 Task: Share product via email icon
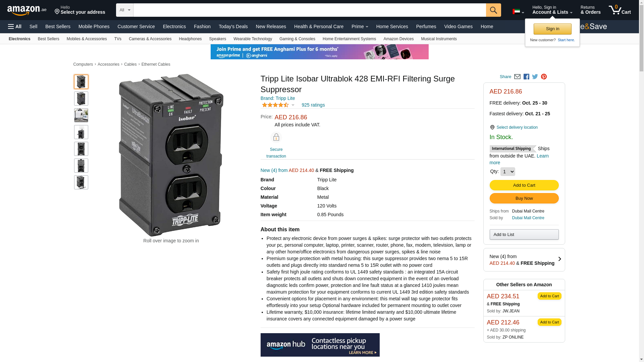[x=517, y=77]
